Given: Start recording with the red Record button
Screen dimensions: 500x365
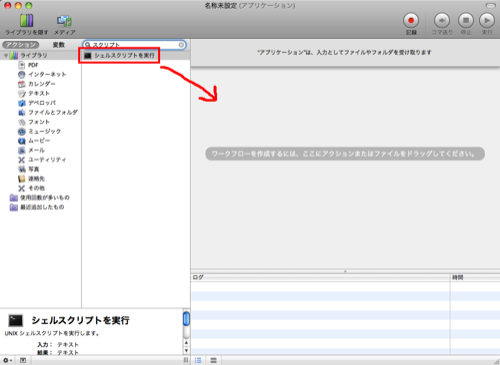Looking at the screenshot, I should 411,21.
